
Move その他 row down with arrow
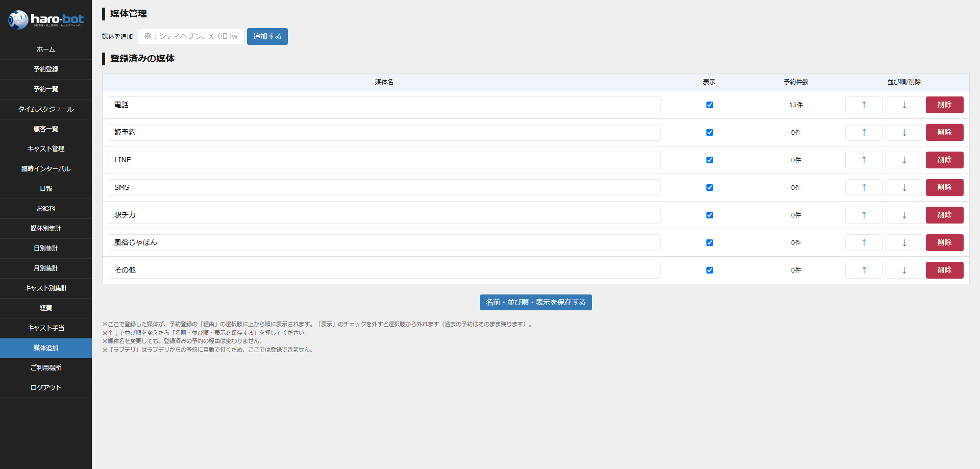pos(904,270)
